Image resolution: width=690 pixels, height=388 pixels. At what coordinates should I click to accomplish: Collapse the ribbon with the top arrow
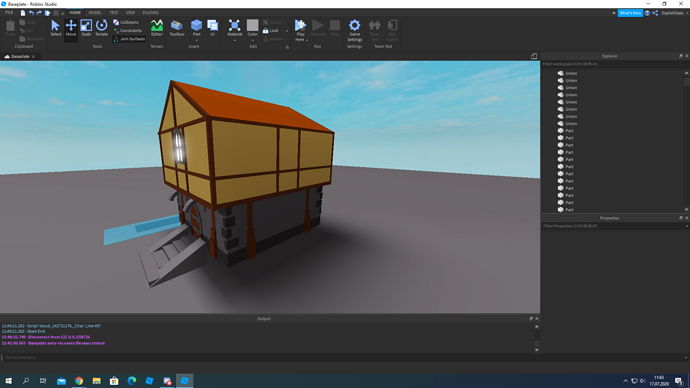(614, 13)
